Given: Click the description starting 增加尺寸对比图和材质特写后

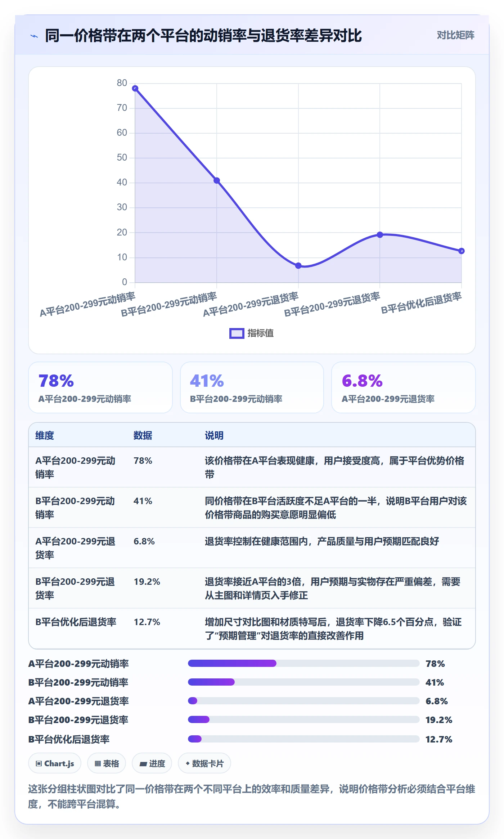Looking at the screenshot, I should pos(333,629).
